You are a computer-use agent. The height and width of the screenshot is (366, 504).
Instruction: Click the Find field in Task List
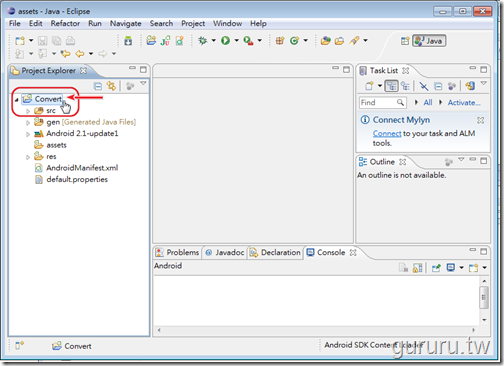coord(383,102)
